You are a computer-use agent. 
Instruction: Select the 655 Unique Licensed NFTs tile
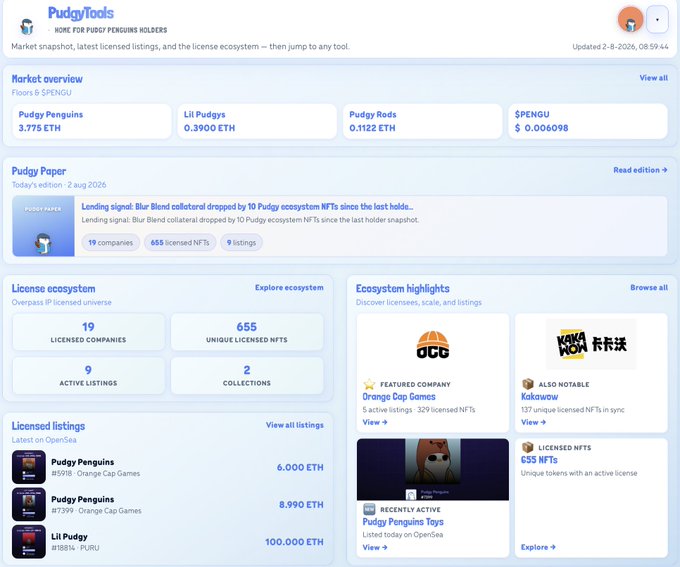[247, 332]
